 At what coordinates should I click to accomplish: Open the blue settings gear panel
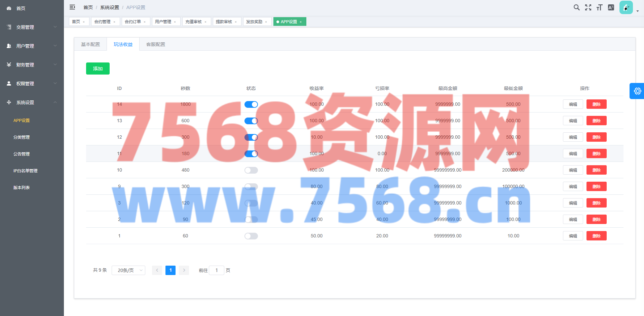click(637, 91)
